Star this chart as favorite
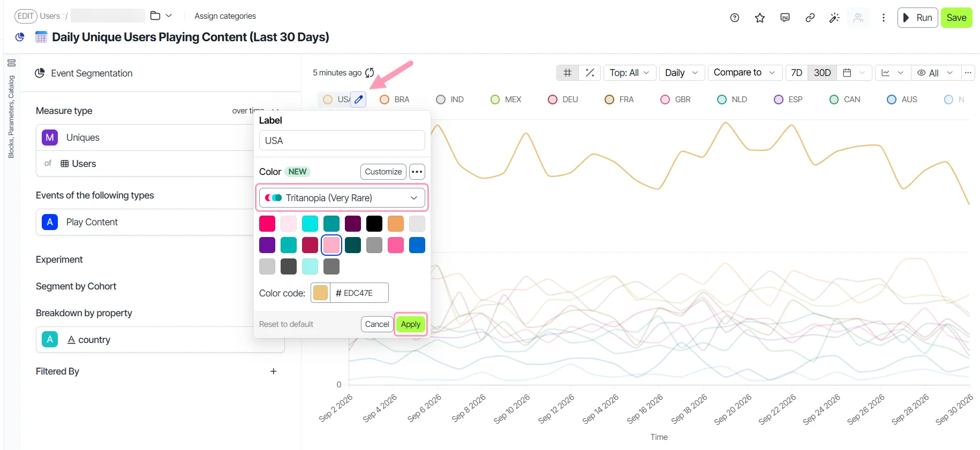The width and height of the screenshot is (980, 450). (x=760, y=18)
